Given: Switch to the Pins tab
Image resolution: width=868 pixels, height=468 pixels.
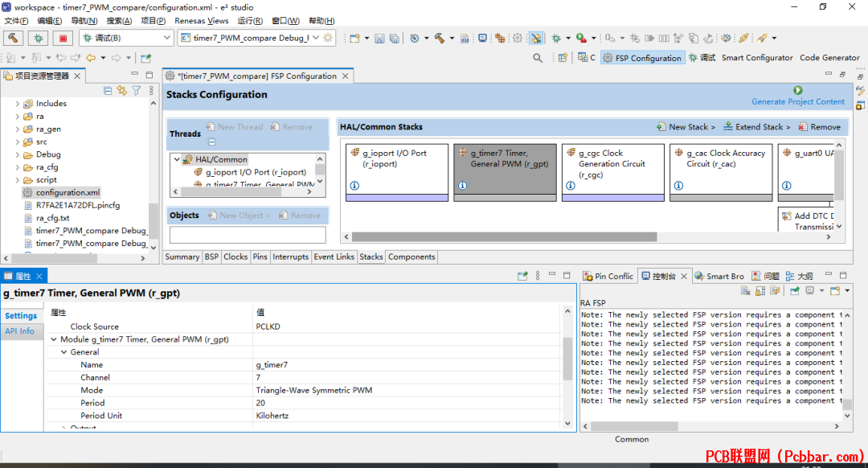Looking at the screenshot, I should coord(260,257).
